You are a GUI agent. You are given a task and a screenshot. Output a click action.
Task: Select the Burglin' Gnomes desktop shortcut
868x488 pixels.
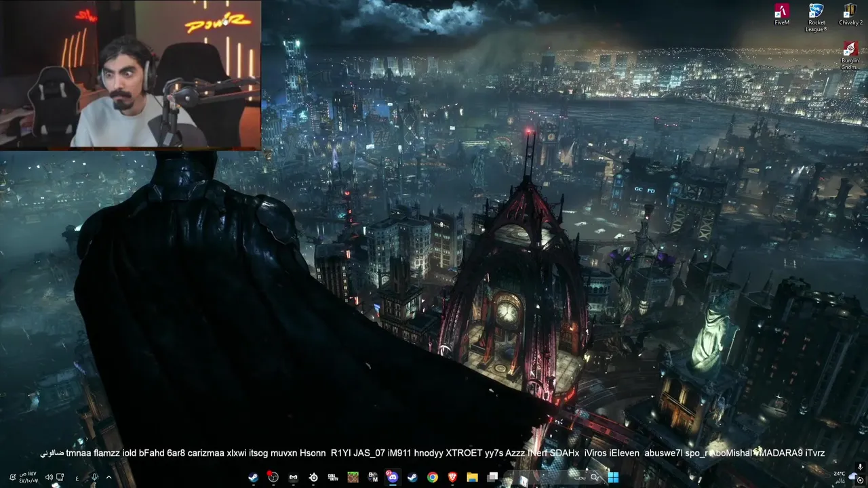850,56
